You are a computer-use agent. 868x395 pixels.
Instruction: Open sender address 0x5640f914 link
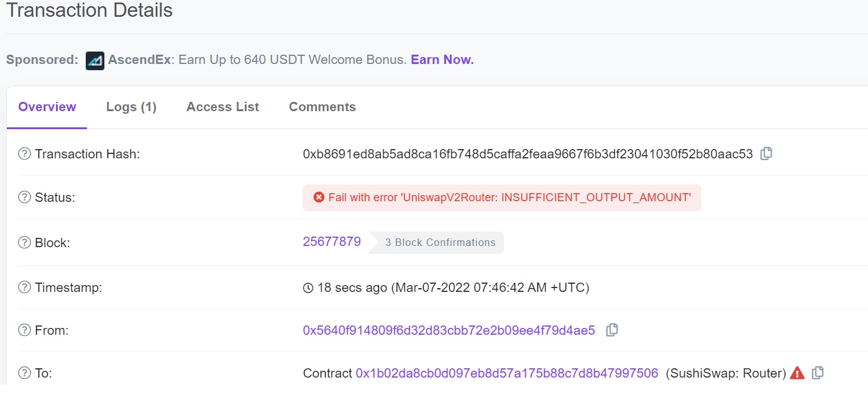point(449,330)
